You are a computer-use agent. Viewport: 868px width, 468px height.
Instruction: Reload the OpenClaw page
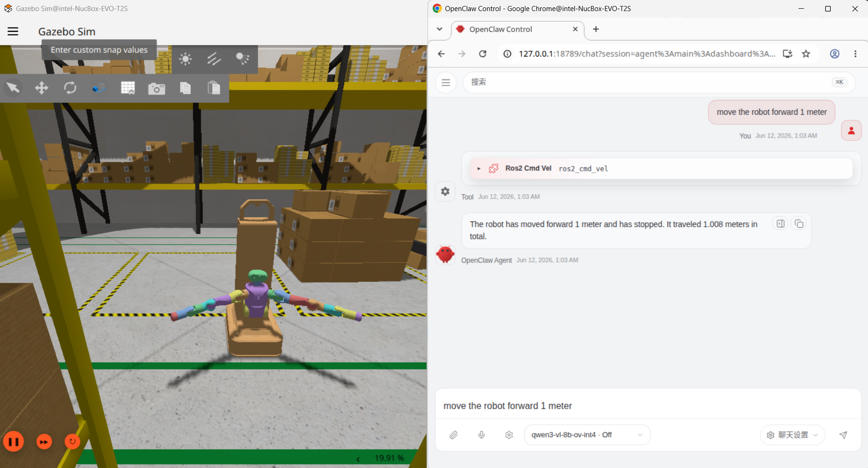pyautogui.click(x=483, y=54)
